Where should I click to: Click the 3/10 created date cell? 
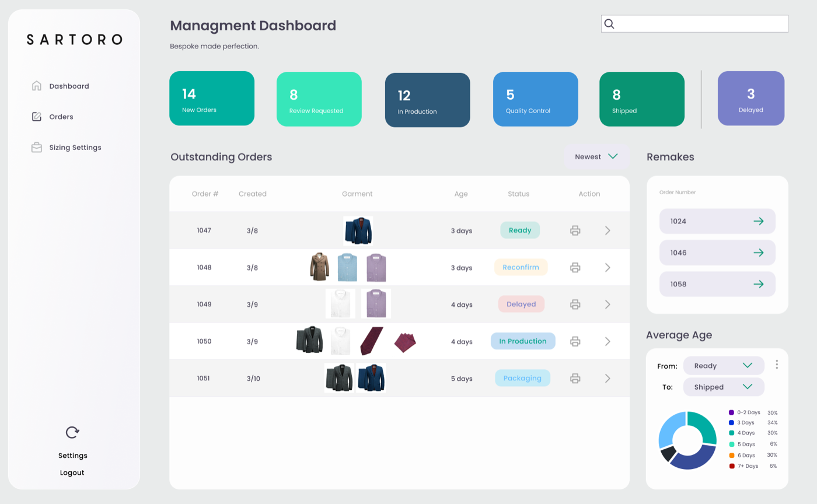pos(253,379)
